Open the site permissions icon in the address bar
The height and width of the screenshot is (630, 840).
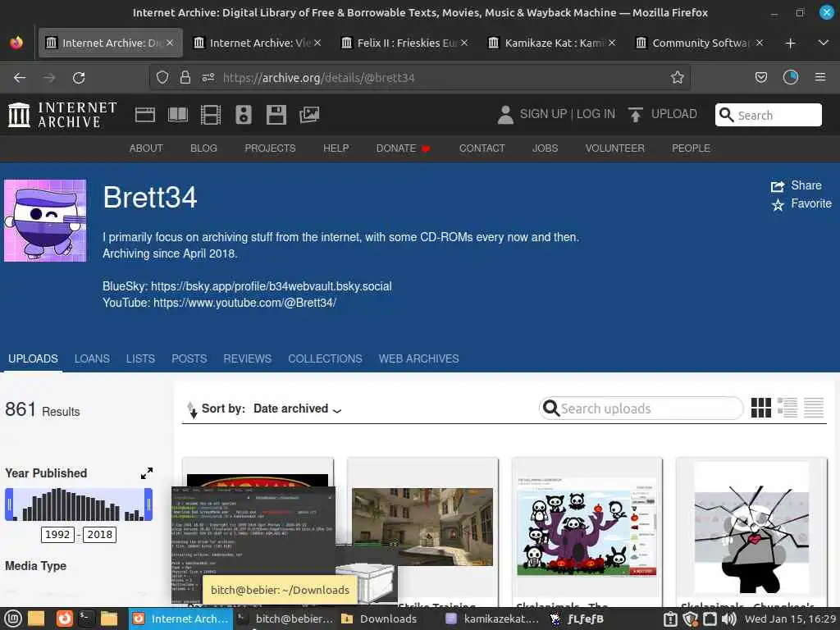click(208, 78)
